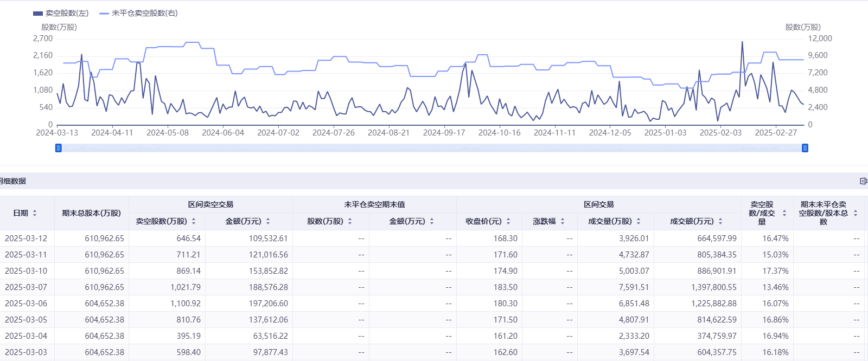Sort by 日期 column arrows
This screenshot has width=868, height=361.
pyautogui.click(x=35, y=213)
